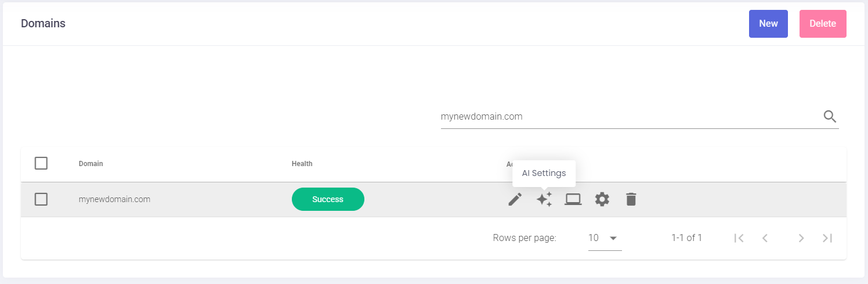Image resolution: width=868 pixels, height=284 pixels.
Task: Click the pencil edit icon for mynewdomain.com
Action: click(515, 199)
